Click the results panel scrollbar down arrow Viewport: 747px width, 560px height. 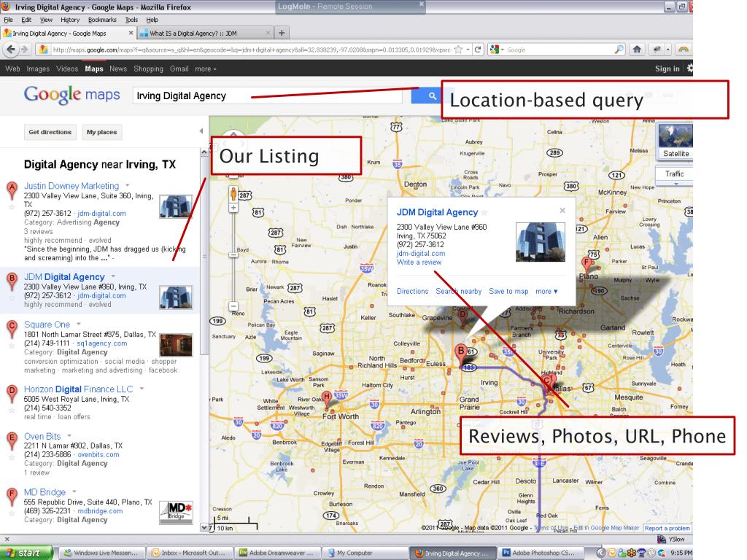coord(204,528)
